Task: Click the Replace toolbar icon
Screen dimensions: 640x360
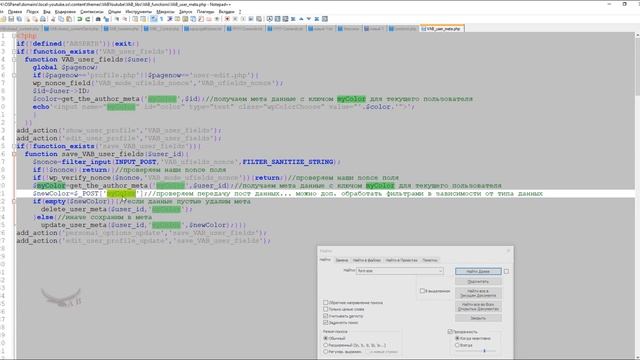Action: pyautogui.click(x=106, y=19)
